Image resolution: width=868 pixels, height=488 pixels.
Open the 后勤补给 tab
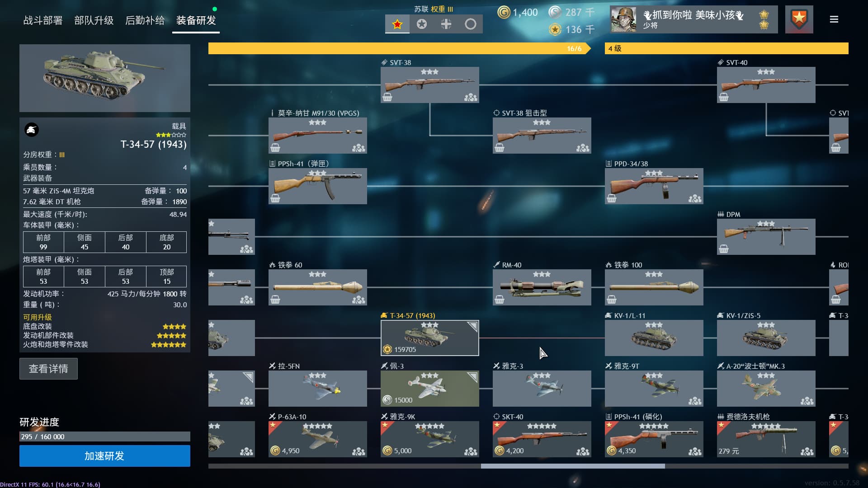(145, 20)
